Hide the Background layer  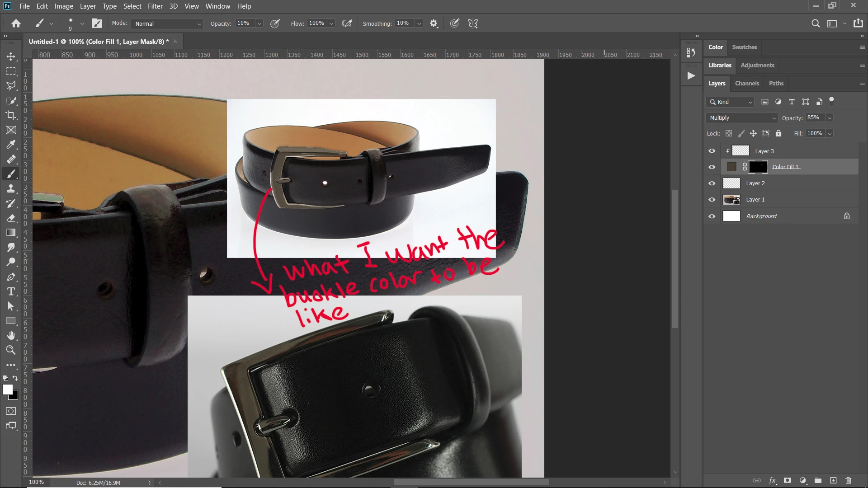[712, 216]
